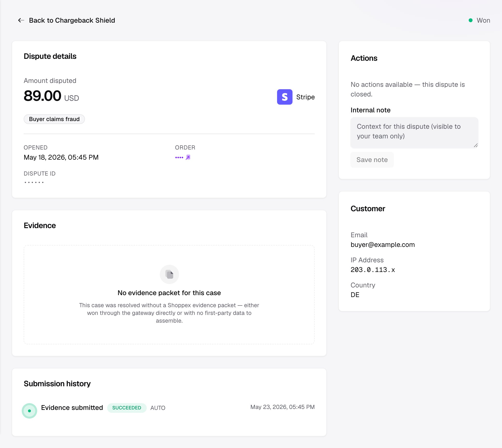
Task: Click the masked Dispute ID value
Action: tap(34, 182)
